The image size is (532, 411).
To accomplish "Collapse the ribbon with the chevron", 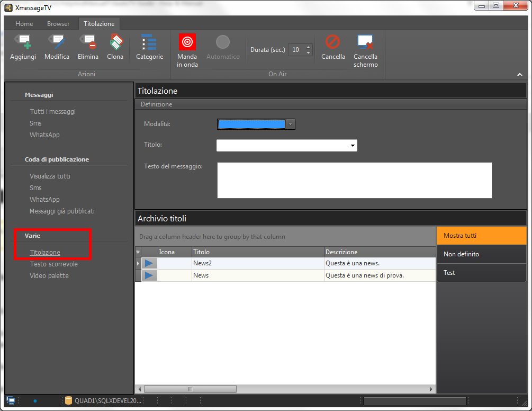I will (519, 74).
